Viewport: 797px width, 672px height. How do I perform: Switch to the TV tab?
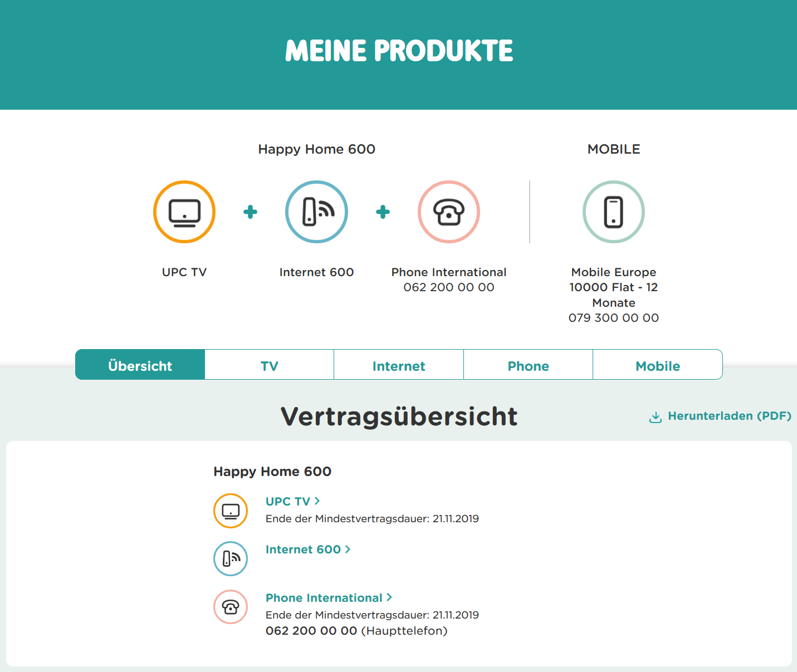(270, 365)
